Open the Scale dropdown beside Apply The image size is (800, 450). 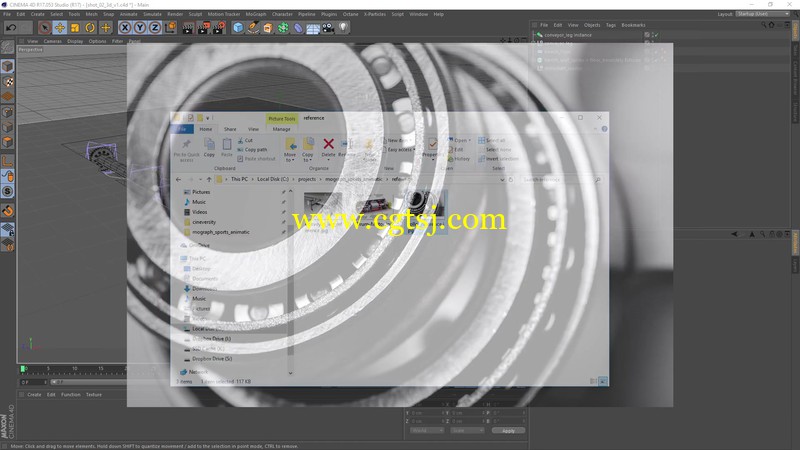(467, 431)
